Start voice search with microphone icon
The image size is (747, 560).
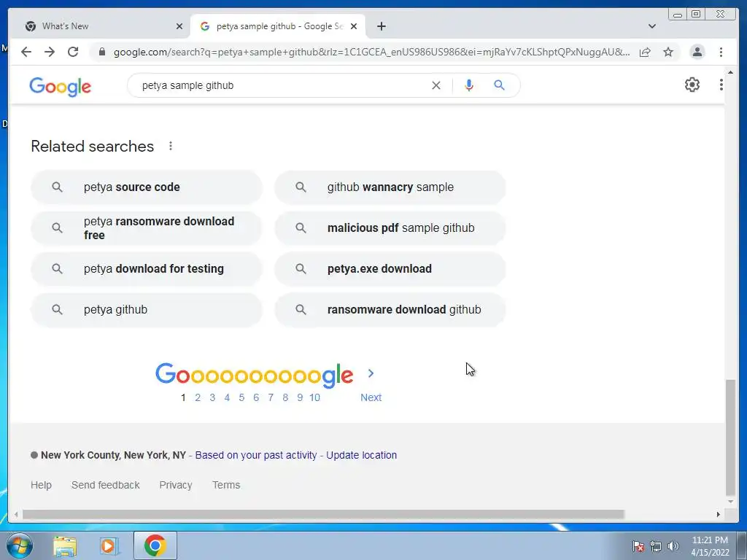point(469,85)
